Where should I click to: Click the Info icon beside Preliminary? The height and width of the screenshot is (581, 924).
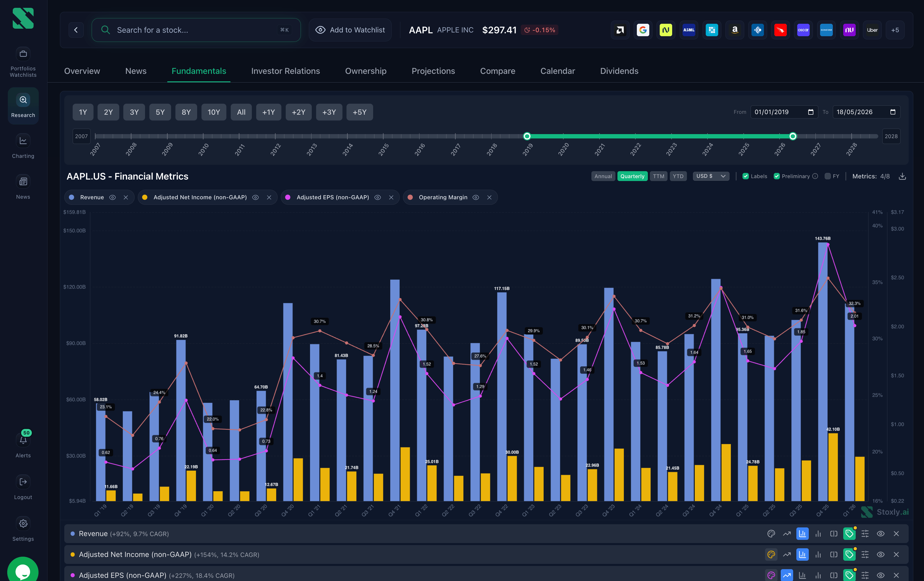[815, 176]
